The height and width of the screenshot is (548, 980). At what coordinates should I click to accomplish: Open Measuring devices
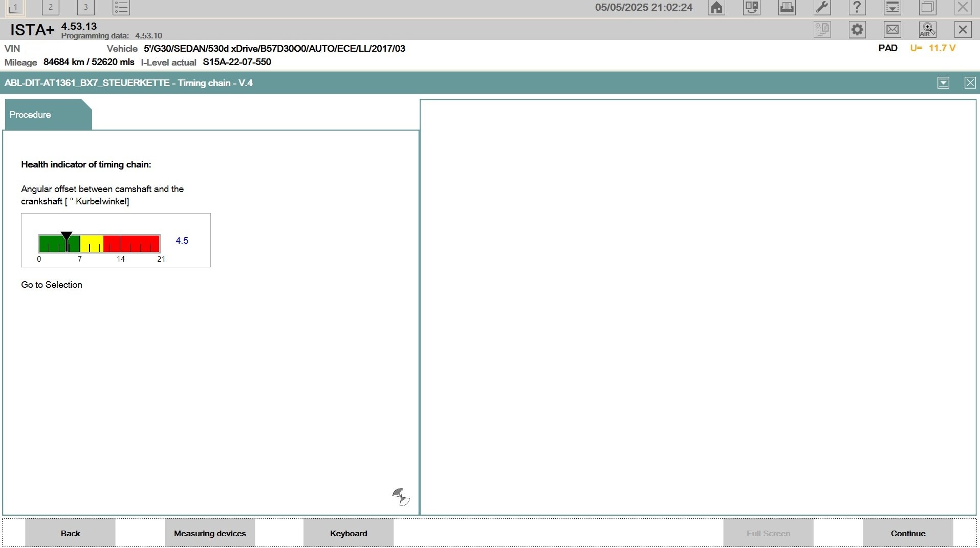coord(210,533)
